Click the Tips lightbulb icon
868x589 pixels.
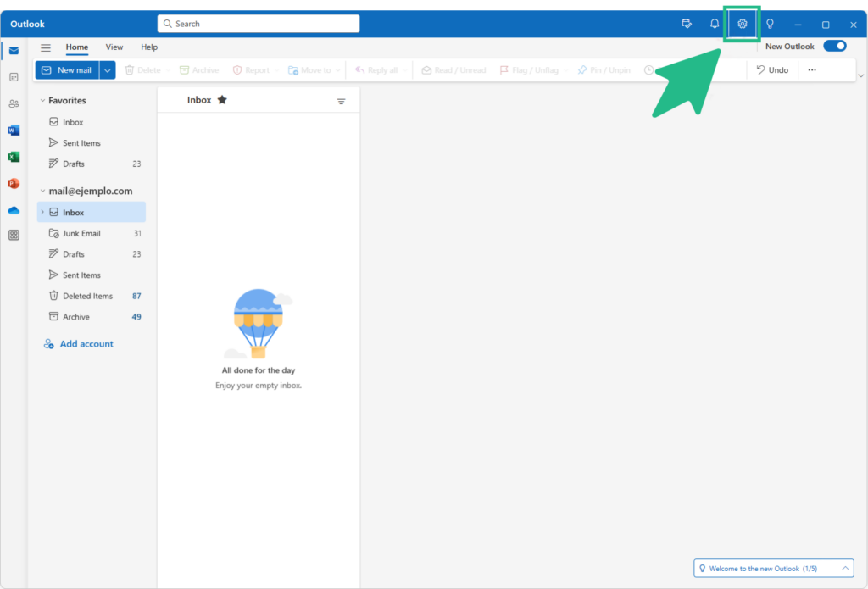770,24
